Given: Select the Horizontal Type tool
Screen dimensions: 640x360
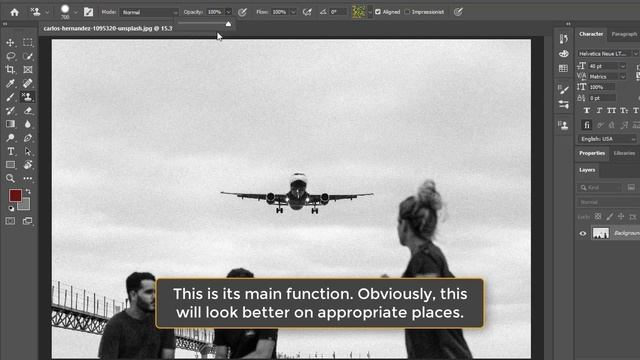Looking at the screenshot, I should click(x=10, y=151).
